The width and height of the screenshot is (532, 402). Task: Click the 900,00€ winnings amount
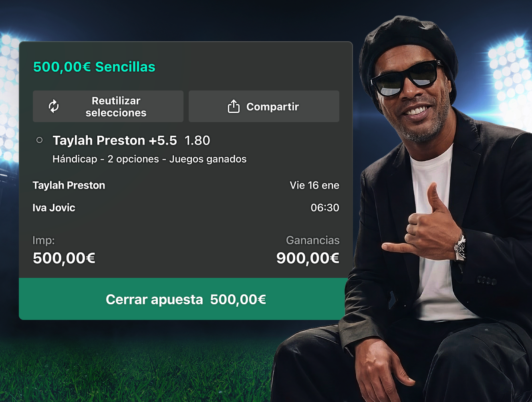point(308,258)
